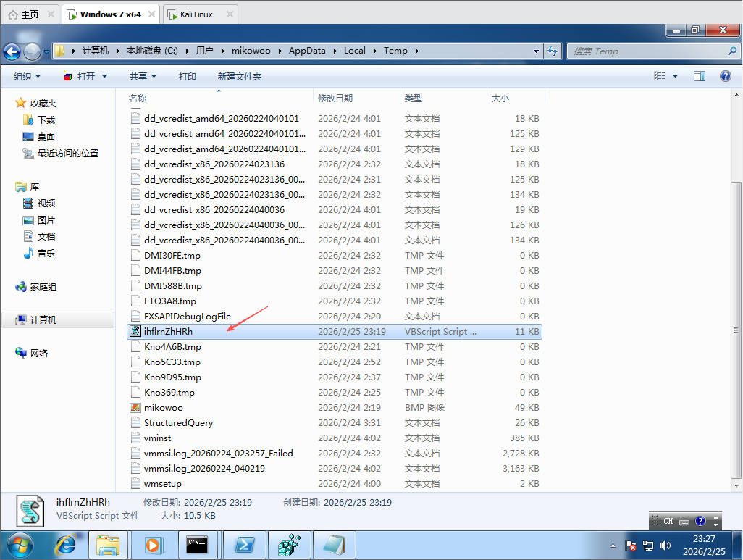Image resolution: width=743 pixels, height=560 pixels.
Task: Go back with the Back arrow button
Action: (x=12, y=51)
